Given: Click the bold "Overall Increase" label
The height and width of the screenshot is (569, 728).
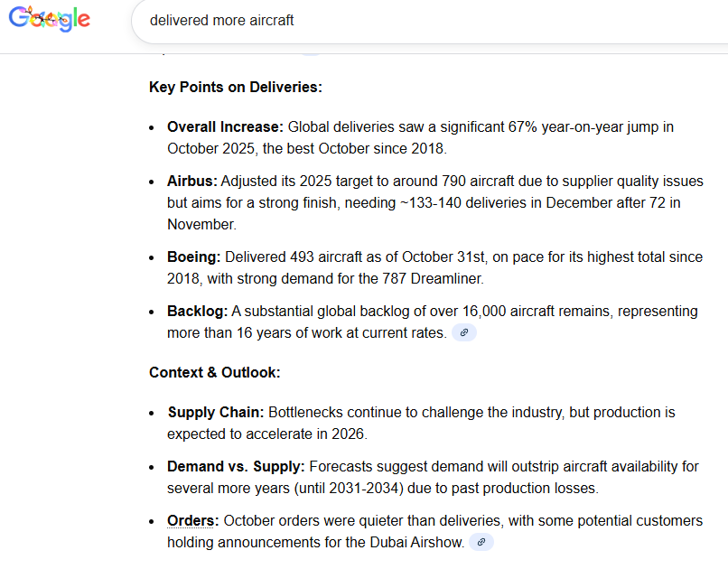Looking at the screenshot, I should click(x=225, y=127).
